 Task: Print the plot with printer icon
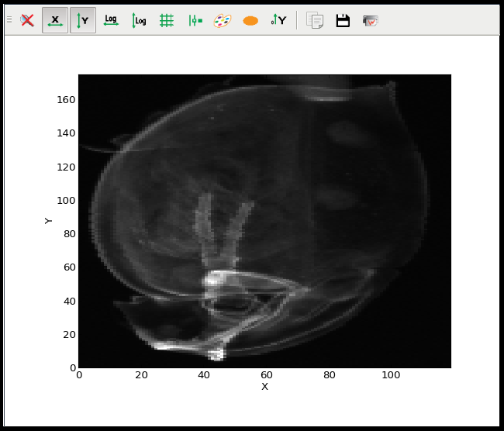pos(371,20)
